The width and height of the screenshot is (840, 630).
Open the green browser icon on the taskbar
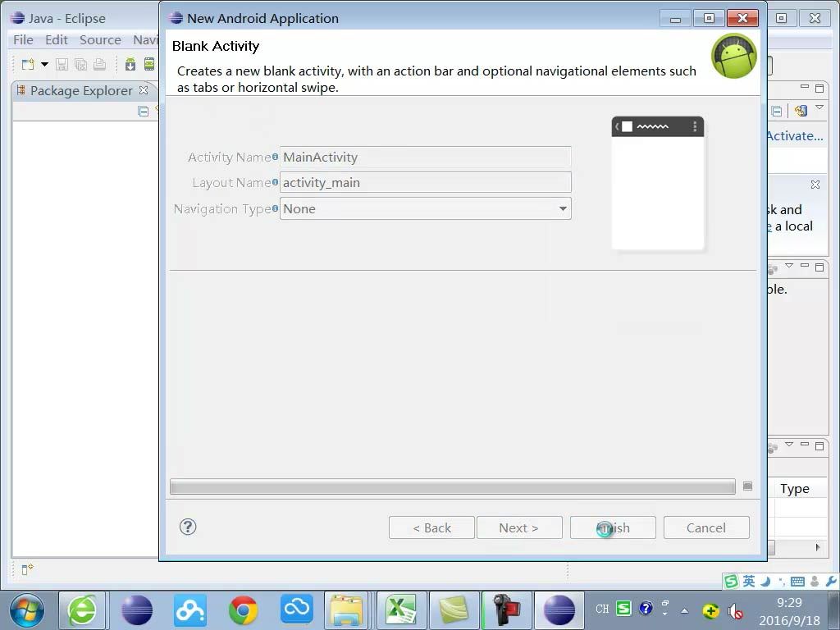tap(82, 610)
